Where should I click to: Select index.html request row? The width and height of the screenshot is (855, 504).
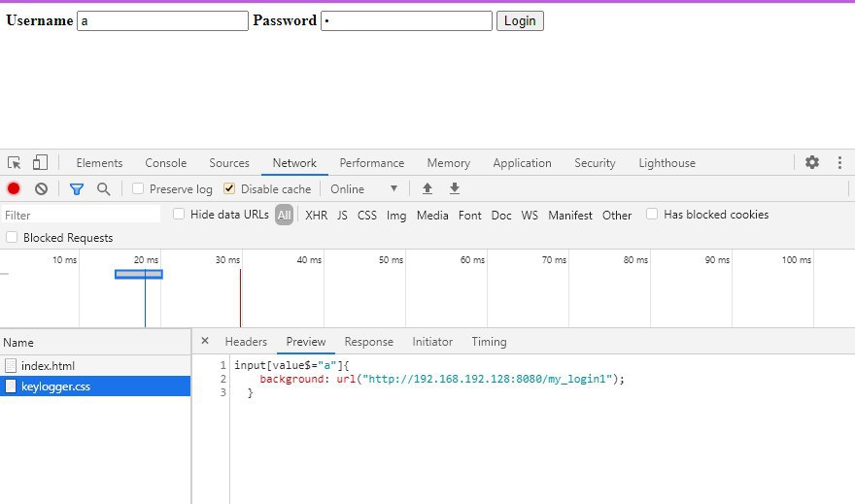pyautogui.click(x=95, y=365)
